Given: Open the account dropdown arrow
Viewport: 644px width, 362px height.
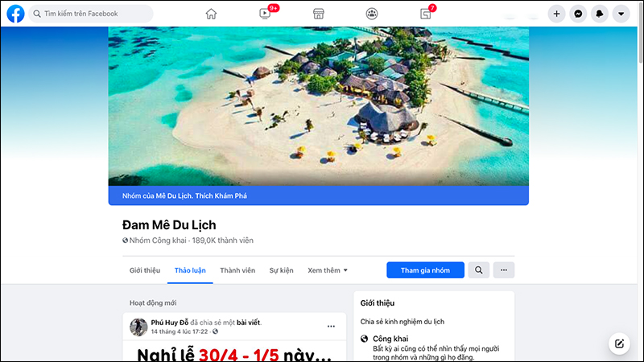Looking at the screenshot, I should (x=621, y=14).
